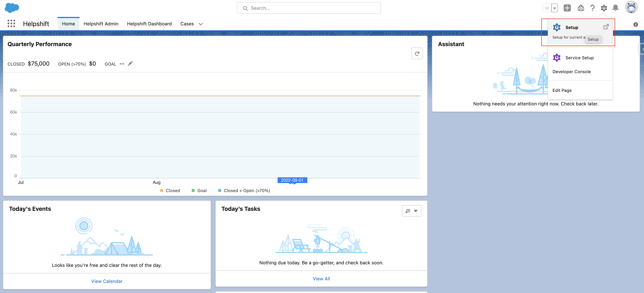Image resolution: width=644 pixels, height=293 pixels.
Task: Expand the Cases tab chevron
Action: coord(201,24)
